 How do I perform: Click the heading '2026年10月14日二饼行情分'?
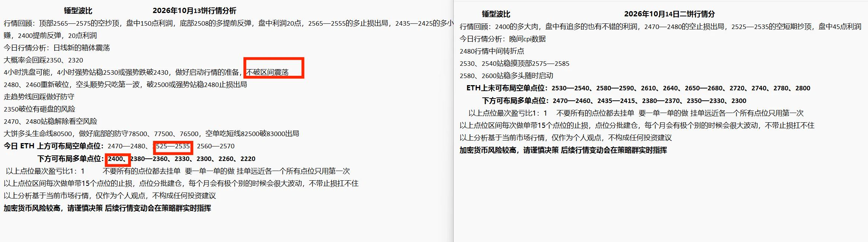[x=669, y=14]
